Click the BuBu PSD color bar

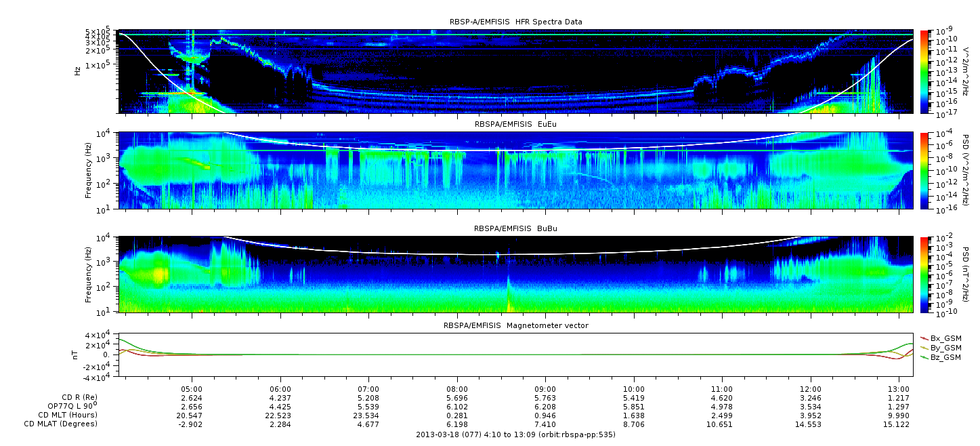(x=925, y=275)
